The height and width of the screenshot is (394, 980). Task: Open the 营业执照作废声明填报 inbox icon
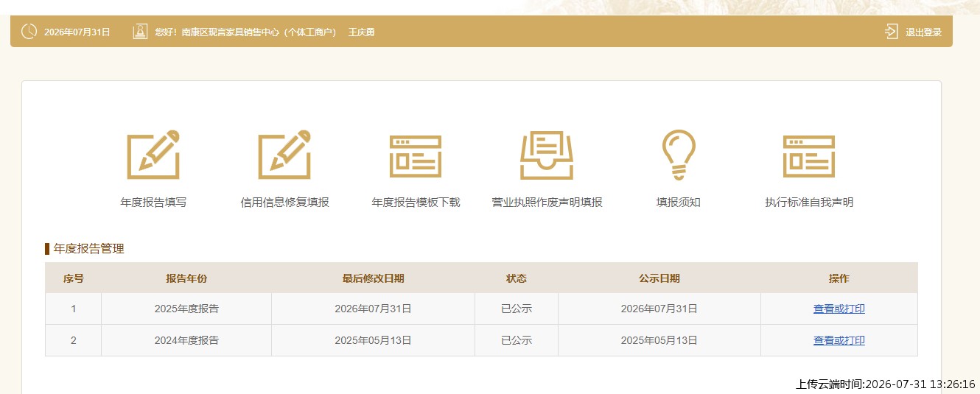click(x=547, y=156)
